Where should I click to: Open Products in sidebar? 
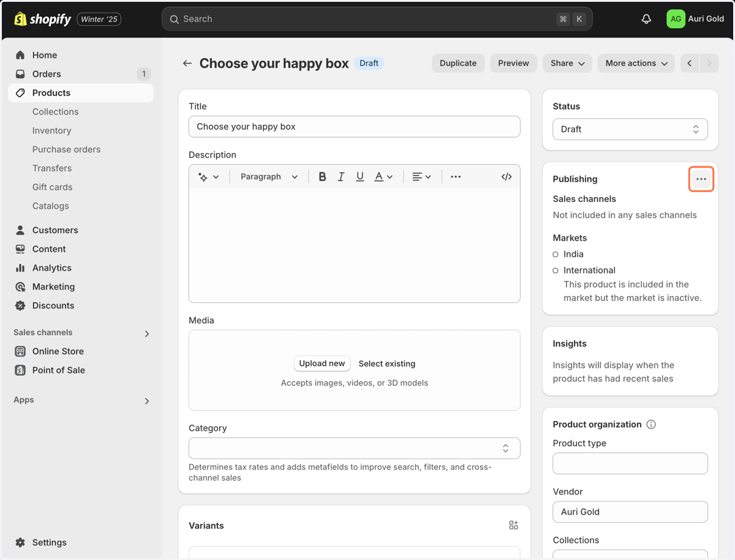point(81,93)
